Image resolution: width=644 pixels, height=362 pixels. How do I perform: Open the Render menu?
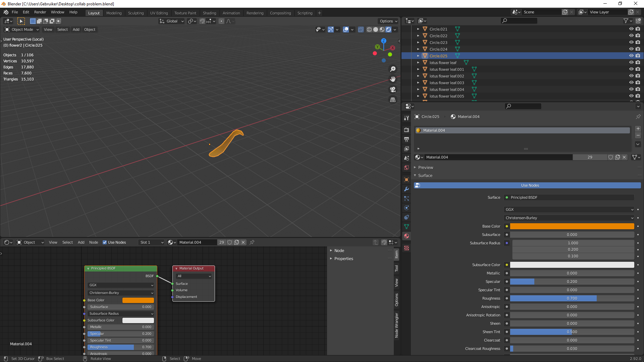click(x=40, y=12)
